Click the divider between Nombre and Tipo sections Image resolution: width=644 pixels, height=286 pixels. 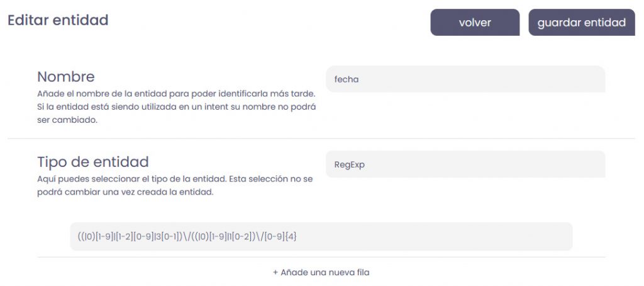click(x=321, y=139)
